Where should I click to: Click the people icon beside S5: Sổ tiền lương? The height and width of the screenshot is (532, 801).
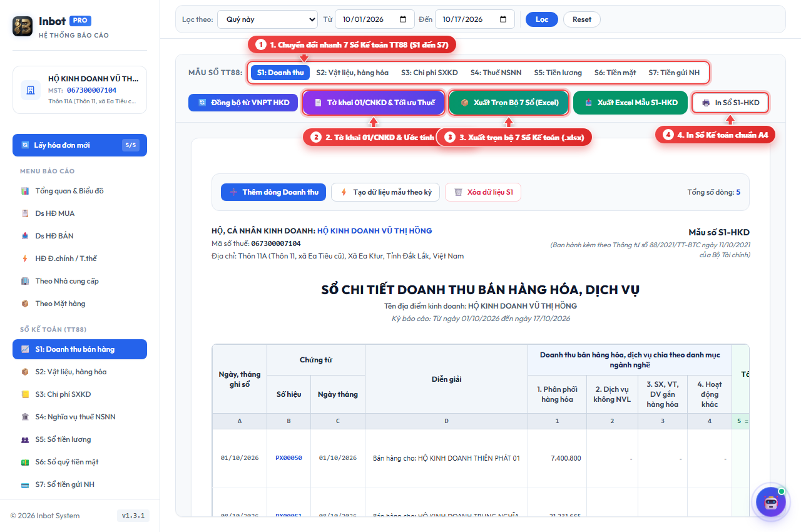pyautogui.click(x=25, y=439)
